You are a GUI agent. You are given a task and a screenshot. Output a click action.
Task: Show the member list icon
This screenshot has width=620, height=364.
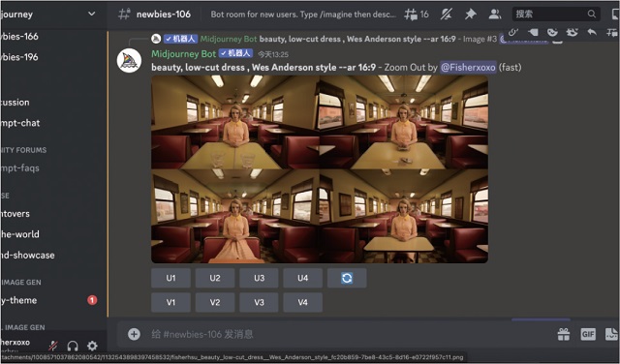coord(494,15)
